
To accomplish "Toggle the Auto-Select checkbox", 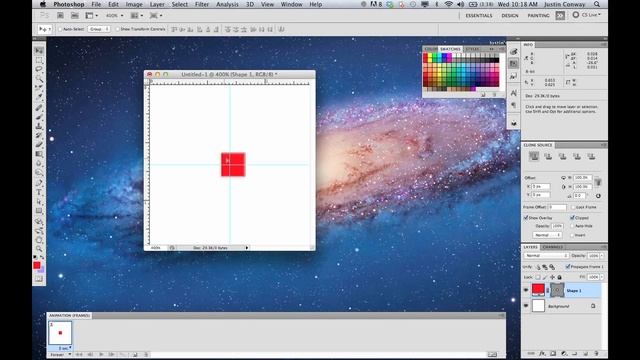I will point(60,29).
